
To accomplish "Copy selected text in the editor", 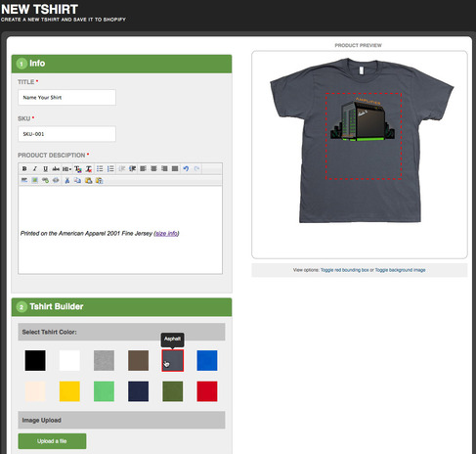I will point(77,180).
